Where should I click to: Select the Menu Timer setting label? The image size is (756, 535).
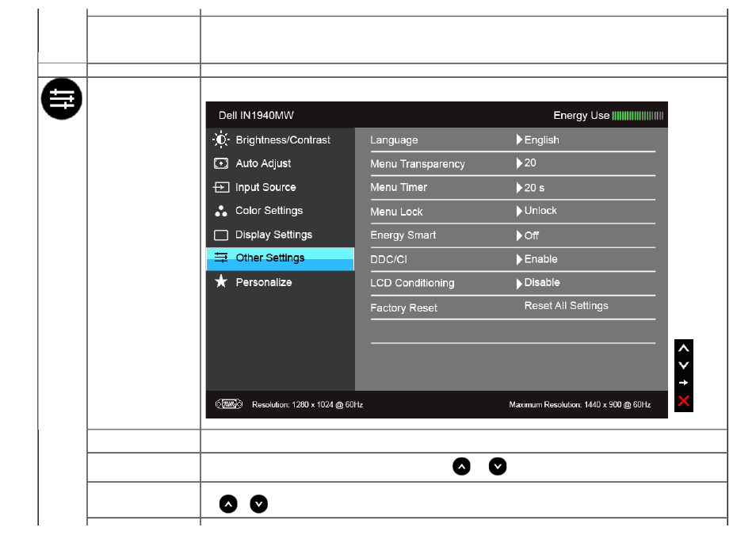click(399, 187)
